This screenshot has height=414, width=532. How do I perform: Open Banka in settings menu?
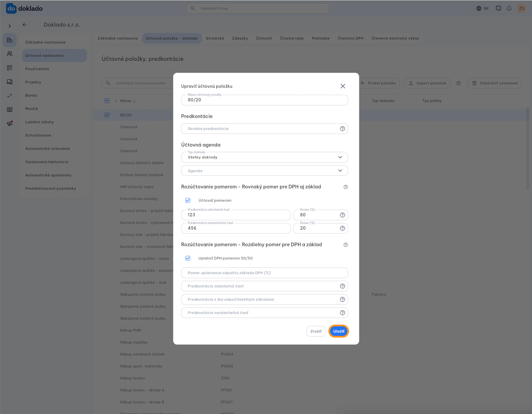click(54, 95)
